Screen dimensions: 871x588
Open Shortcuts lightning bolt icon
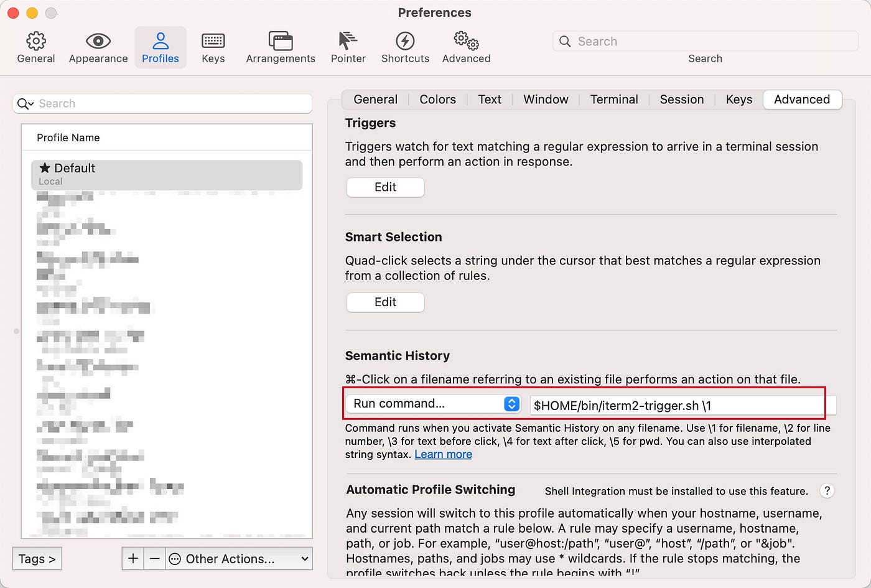[405, 41]
